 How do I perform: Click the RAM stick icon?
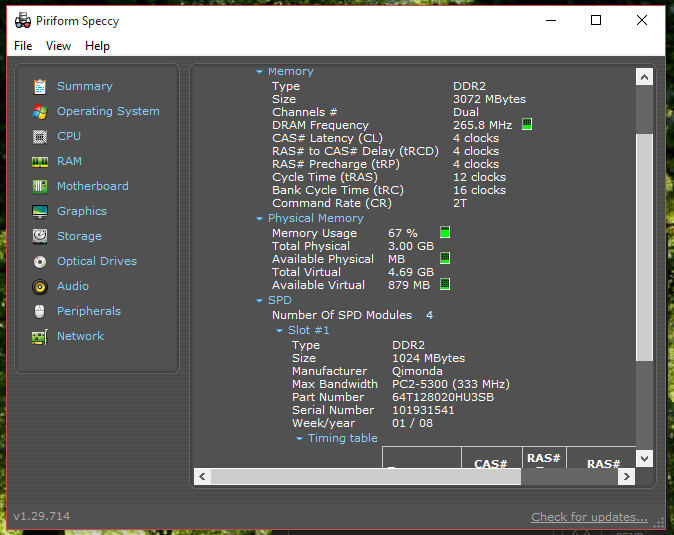pos(40,162)
